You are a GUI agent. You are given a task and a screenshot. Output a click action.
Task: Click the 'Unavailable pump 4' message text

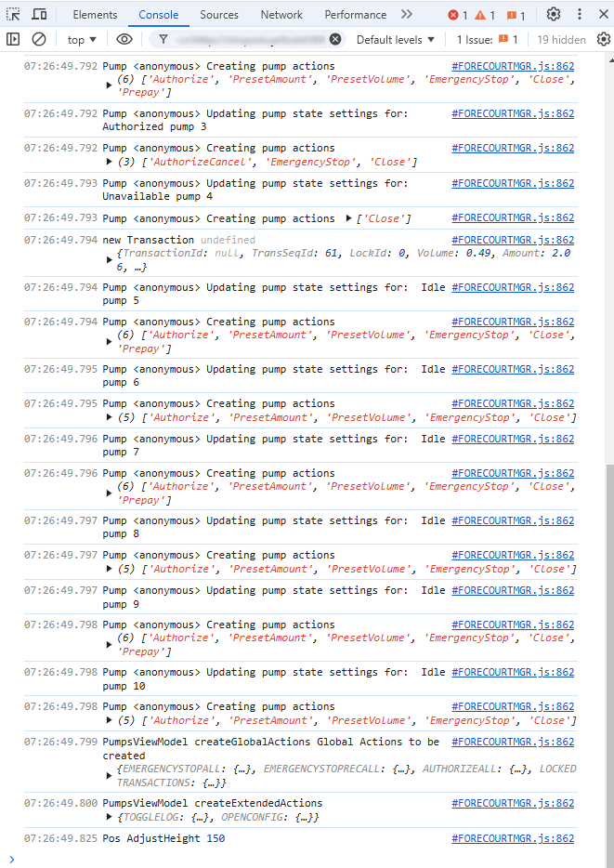coord(158,196)
